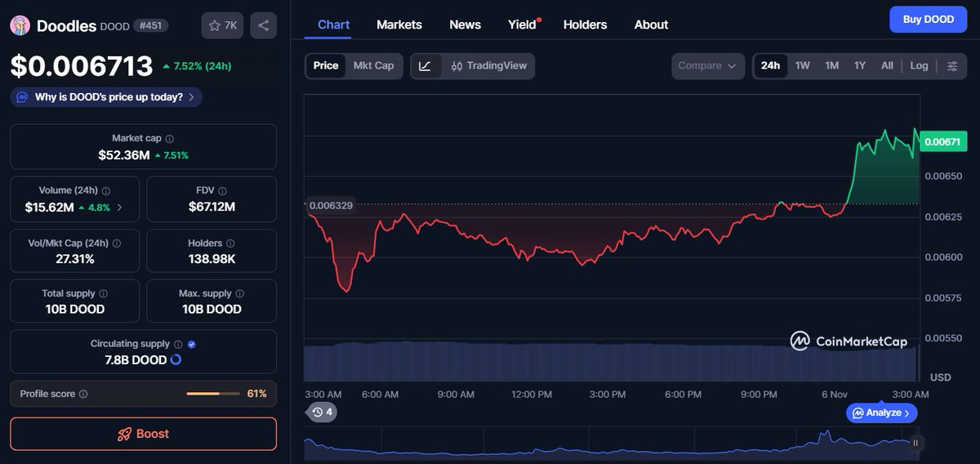Click the $0.006713 price heading
This screenshot has width=980, height=464.
[x=82, y=65]
